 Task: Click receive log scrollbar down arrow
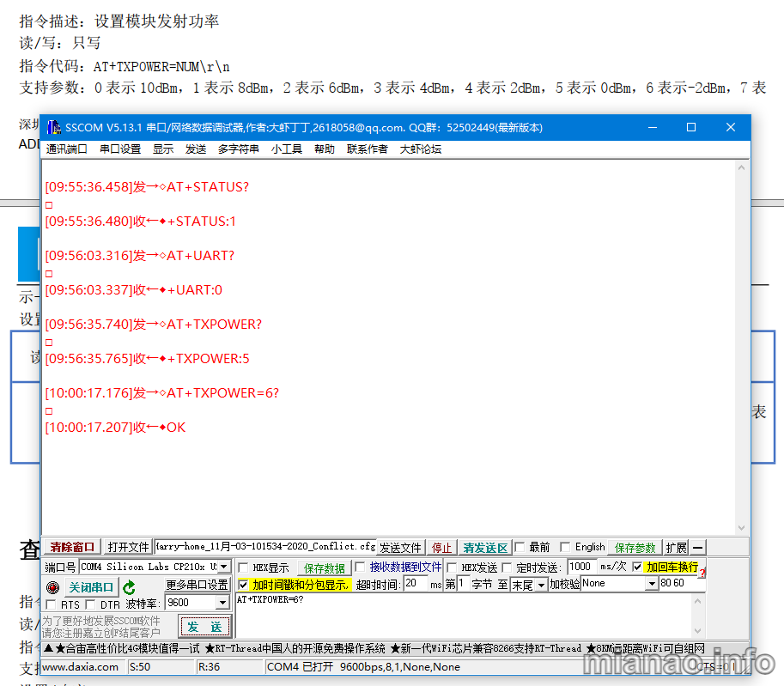pos(742,527)
